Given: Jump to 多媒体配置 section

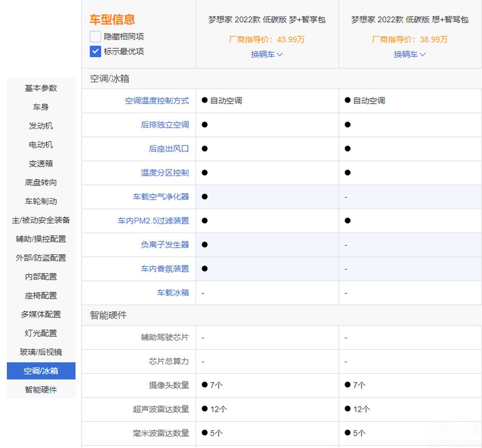Looking at the screenshot, I should point(41,314).
